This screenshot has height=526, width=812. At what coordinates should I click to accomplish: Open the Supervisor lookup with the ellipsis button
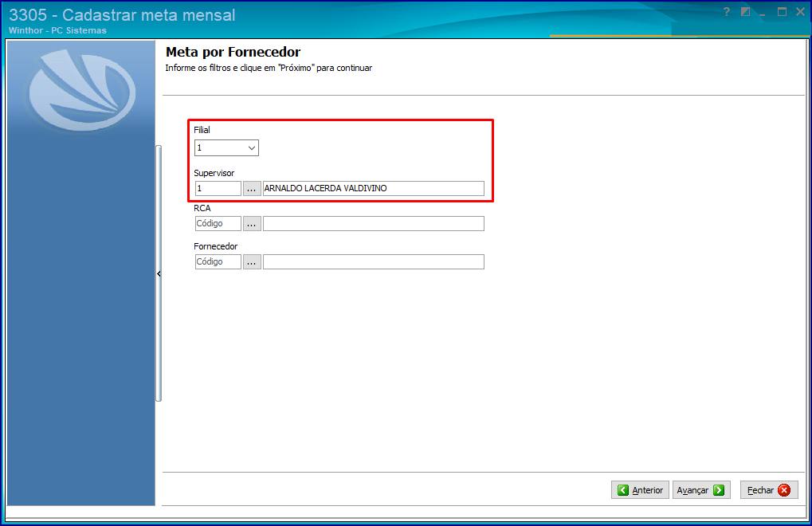252,188
